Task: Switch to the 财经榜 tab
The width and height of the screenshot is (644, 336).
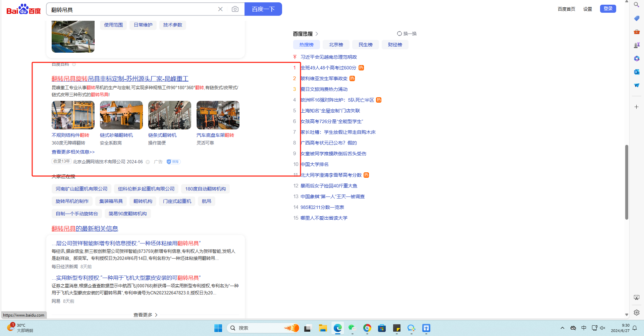Action: click(395, 45)
